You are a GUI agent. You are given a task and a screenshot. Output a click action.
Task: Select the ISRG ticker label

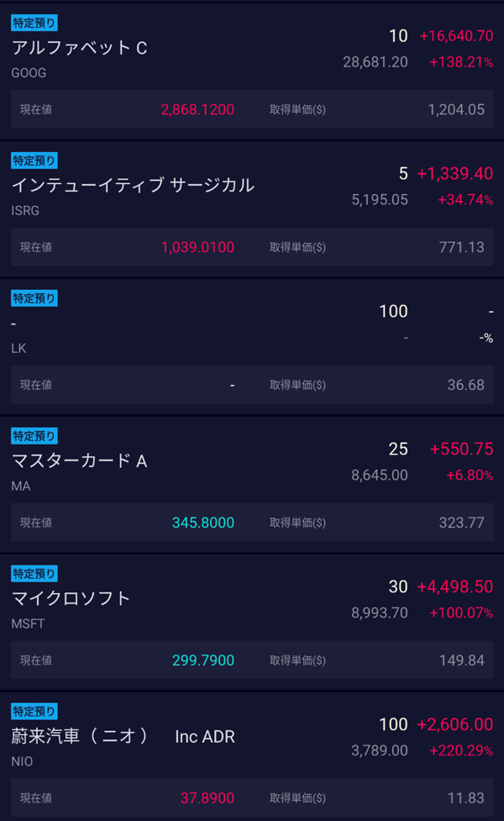(25, 211)
